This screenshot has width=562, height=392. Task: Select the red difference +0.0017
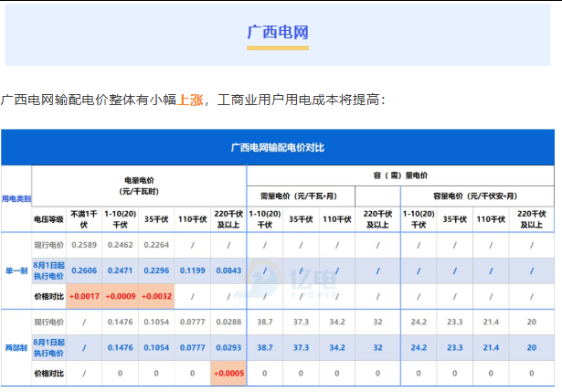click(84, 297)
